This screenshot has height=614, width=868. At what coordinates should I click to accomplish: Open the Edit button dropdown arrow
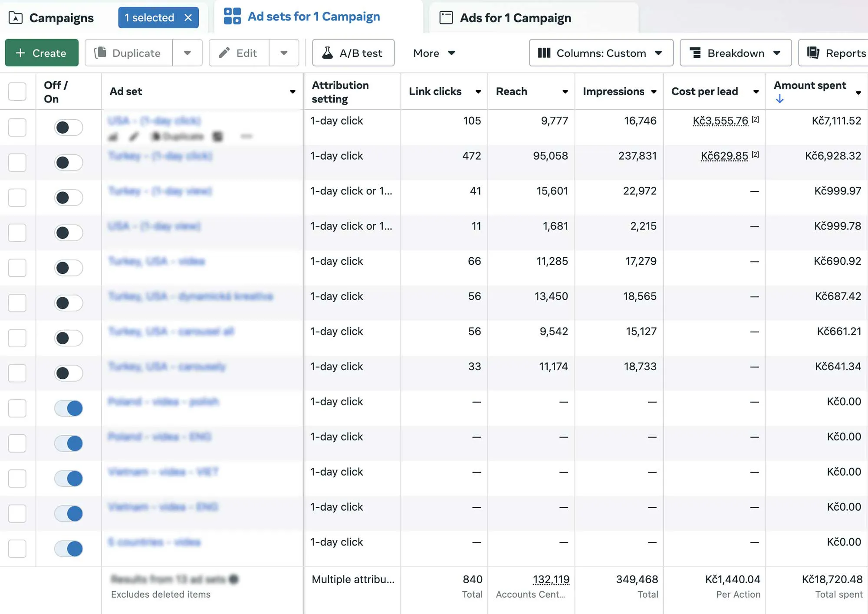tap(284, 53)
